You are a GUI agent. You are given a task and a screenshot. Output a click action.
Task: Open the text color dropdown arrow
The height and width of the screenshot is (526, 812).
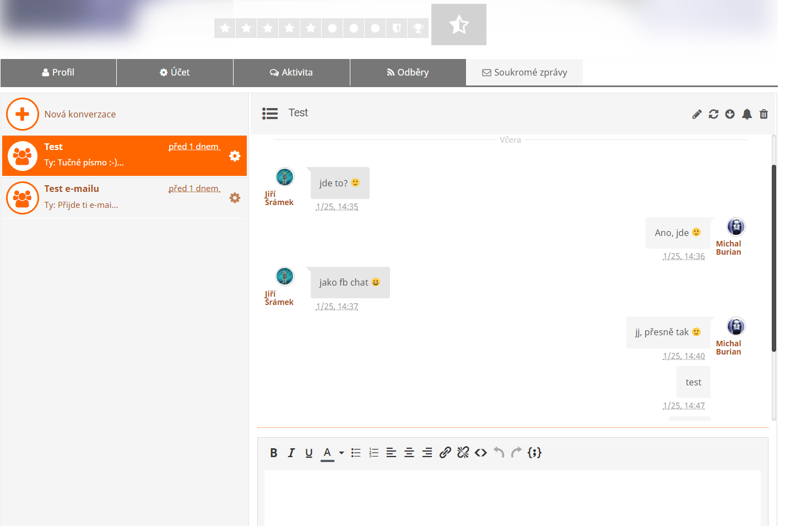[x=342, y=453]
